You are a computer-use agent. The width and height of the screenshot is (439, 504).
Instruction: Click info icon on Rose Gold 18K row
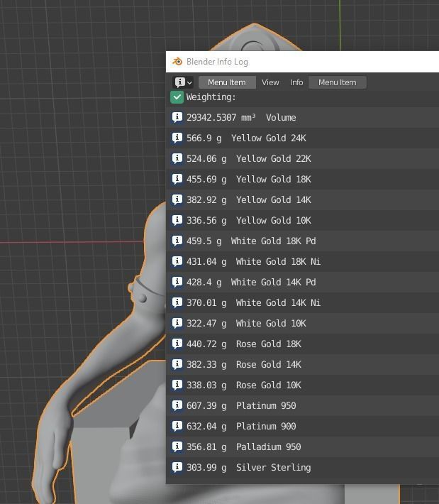click(177, 344)
